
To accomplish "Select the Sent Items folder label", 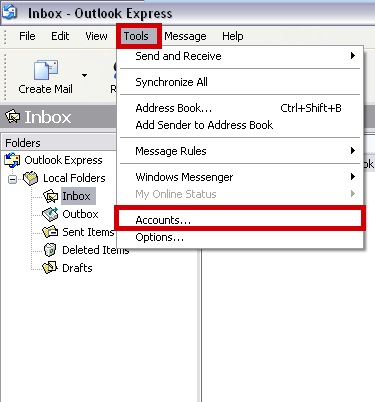I will [x=88, y=232].
